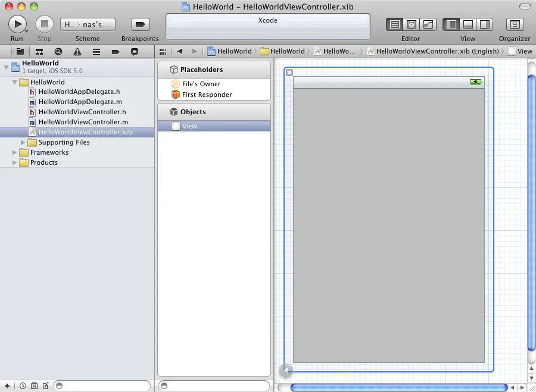The width and height of the screenshot is (536, 392).
Task: Open the Scheme selector dropdown
Action: pyautogui.click(x=88, y=24)
